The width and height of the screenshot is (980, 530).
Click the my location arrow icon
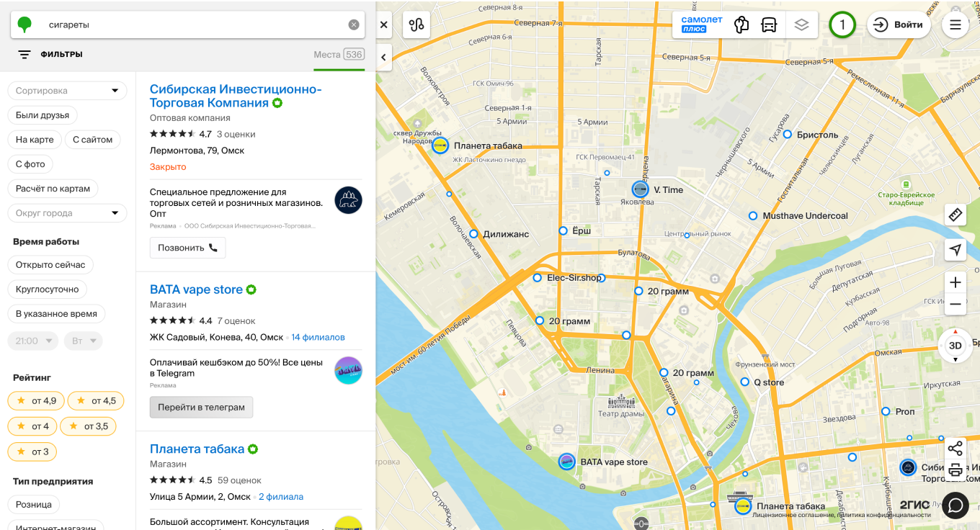point(955,250)
